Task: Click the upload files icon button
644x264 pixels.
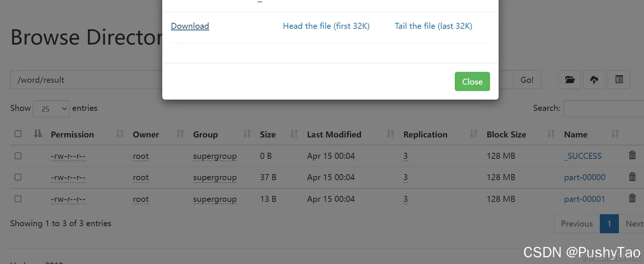Action: [594, 80]
